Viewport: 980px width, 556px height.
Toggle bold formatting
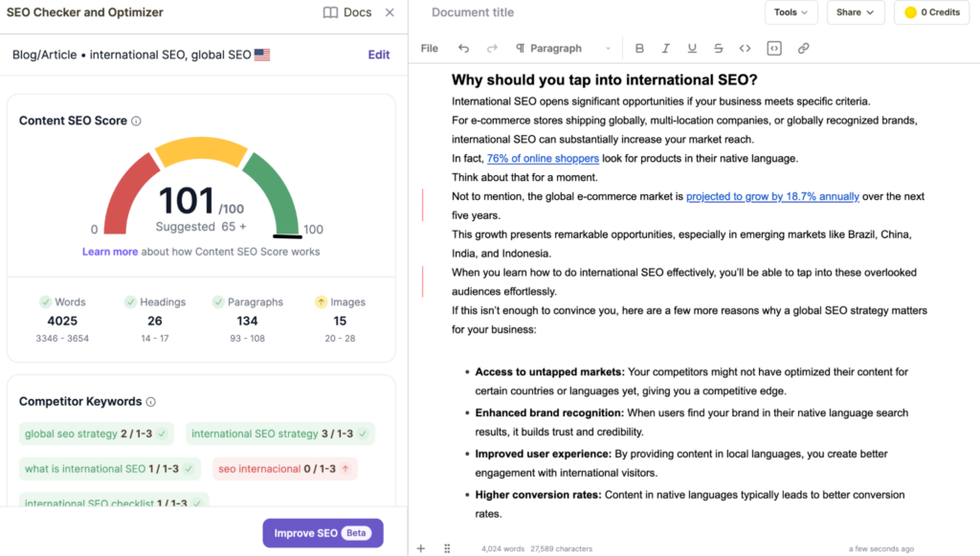click(638, 49)
